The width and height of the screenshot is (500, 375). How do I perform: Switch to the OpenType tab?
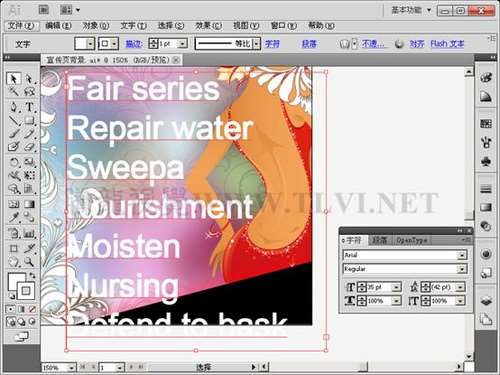pyautogui.click(x=412, y=240)
